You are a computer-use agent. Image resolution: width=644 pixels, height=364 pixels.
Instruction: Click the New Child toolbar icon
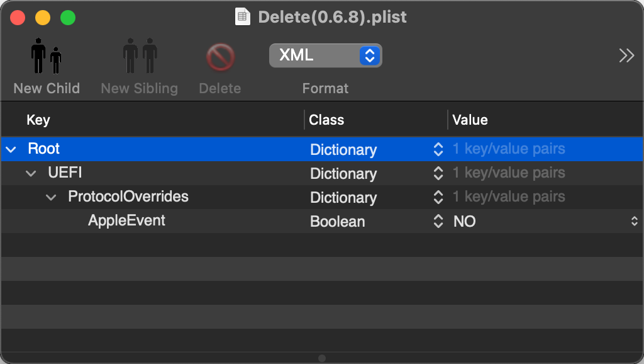click(x=46, y=56)
